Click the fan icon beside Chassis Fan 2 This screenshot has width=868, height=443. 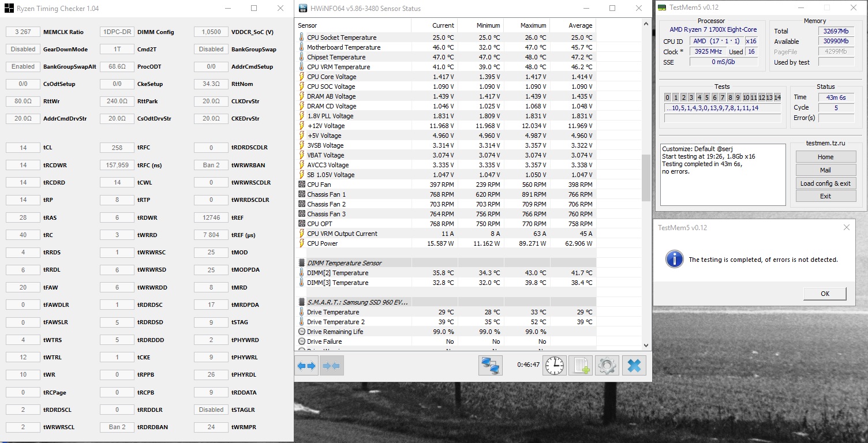point(301,204)
